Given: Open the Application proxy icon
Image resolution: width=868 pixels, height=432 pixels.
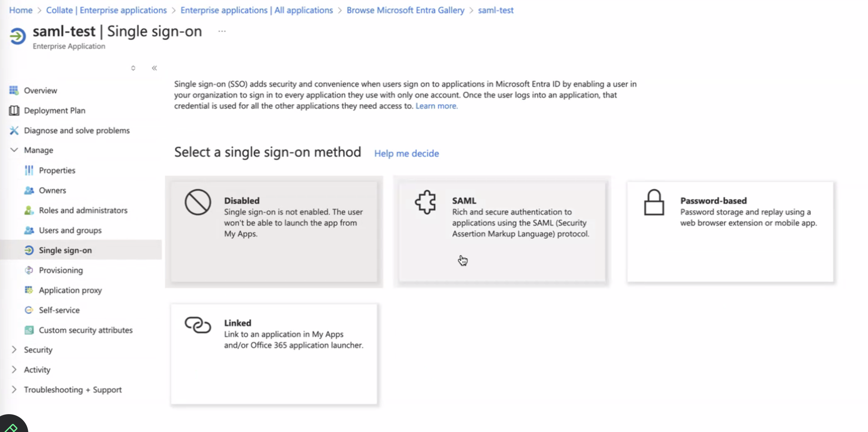Looking at the screenshot, I should [x=29, y=290].
